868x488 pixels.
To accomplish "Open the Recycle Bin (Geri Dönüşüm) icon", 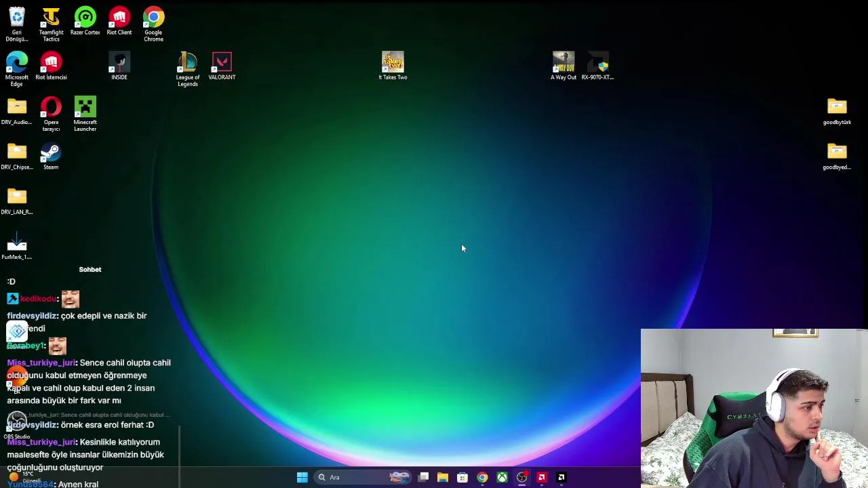I will click(16, 24).
